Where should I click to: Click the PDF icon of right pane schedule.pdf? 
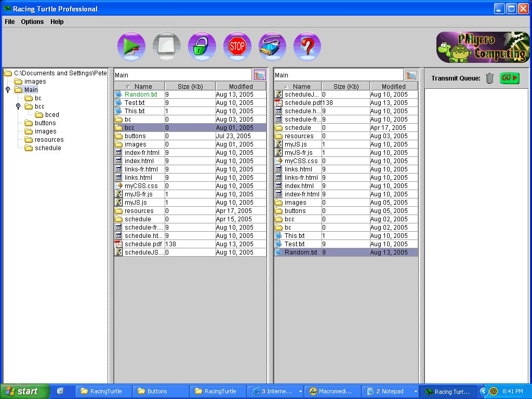[278, 102]
